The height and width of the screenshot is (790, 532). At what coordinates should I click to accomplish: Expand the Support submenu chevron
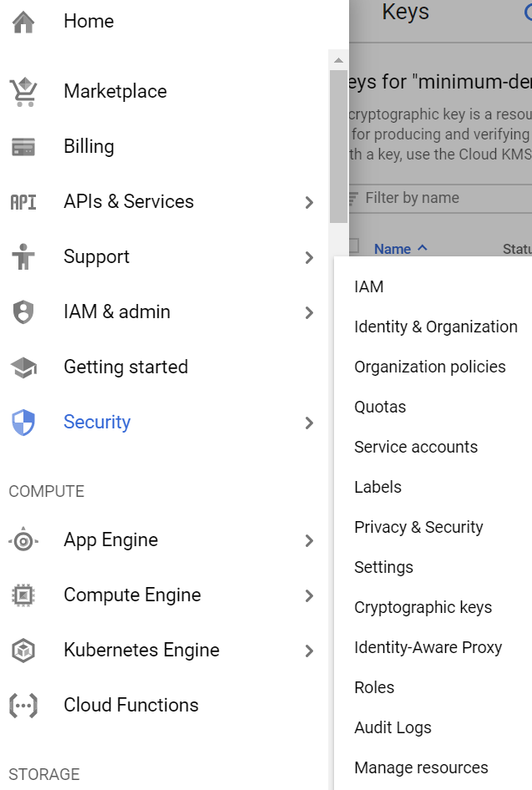point(309,257)
